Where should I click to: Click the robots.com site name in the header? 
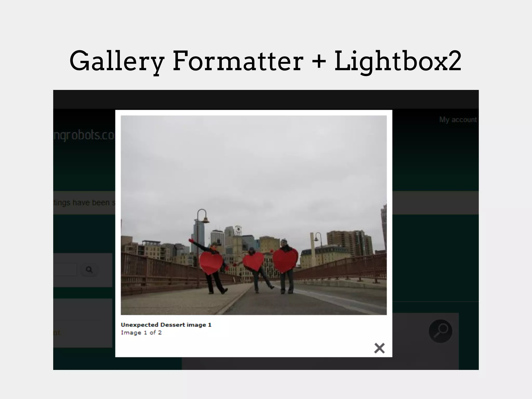coord(84,135)
